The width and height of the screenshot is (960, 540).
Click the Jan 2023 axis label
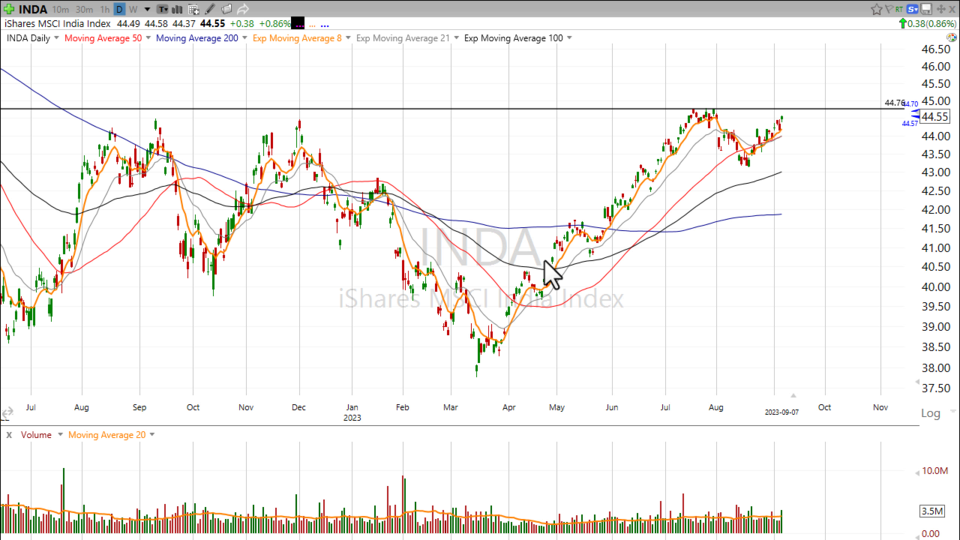click(352, 412)
